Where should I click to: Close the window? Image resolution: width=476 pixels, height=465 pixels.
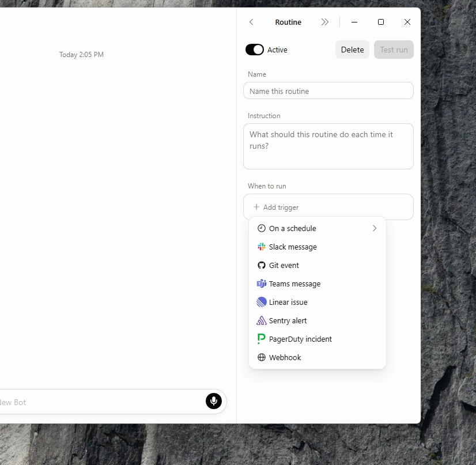tap(407, 22)
